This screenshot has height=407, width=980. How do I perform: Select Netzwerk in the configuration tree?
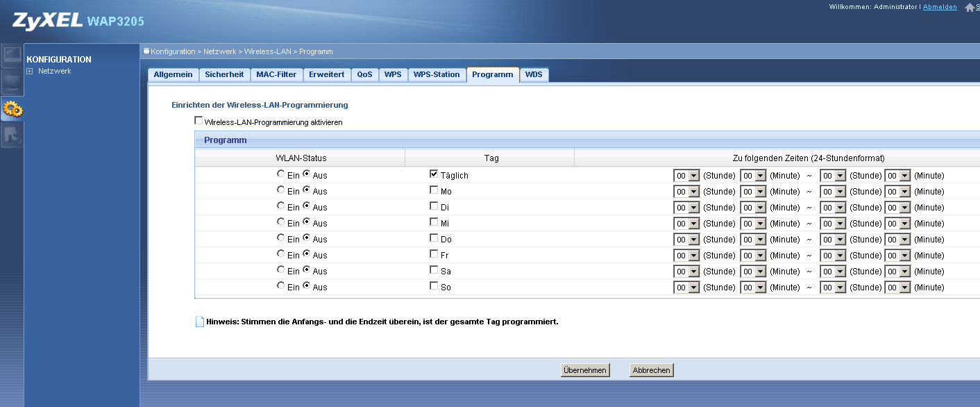[54, 71]
